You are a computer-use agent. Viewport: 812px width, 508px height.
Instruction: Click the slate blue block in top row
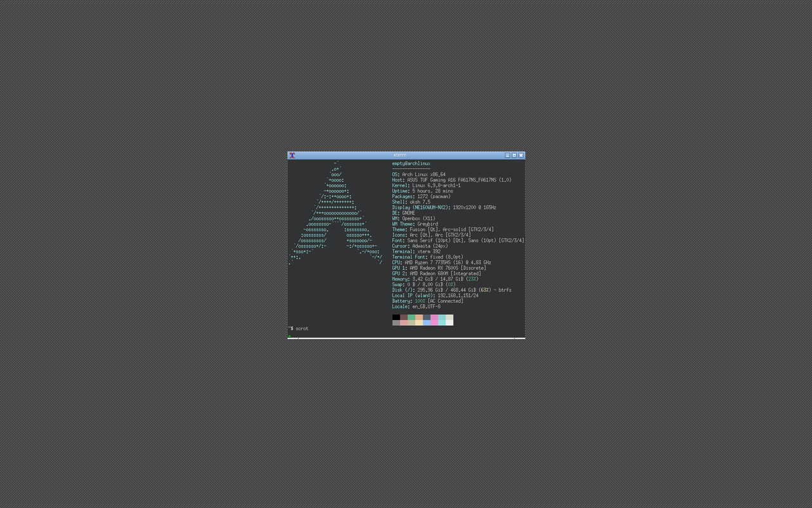pyautogui.click(x=427, y=317)
